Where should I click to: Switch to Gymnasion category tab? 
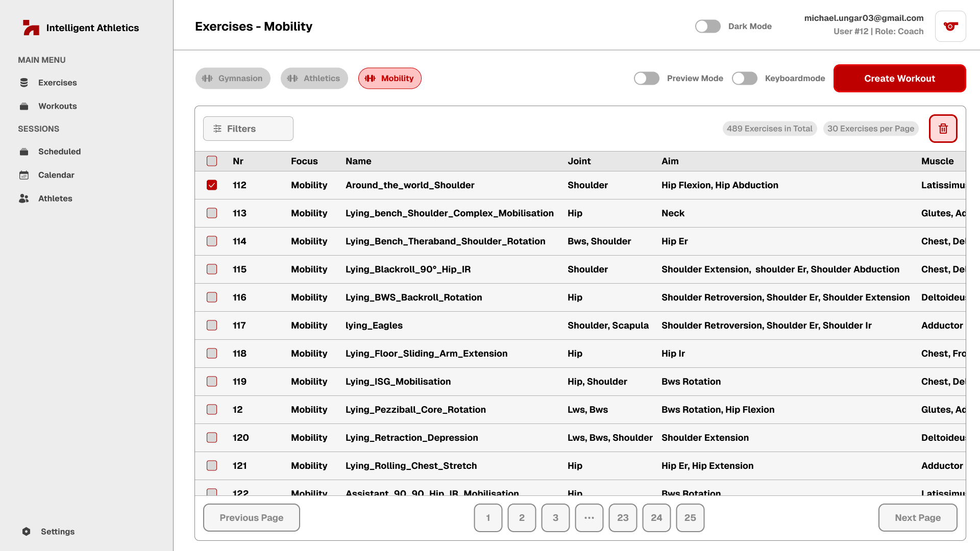coord(233,79)
